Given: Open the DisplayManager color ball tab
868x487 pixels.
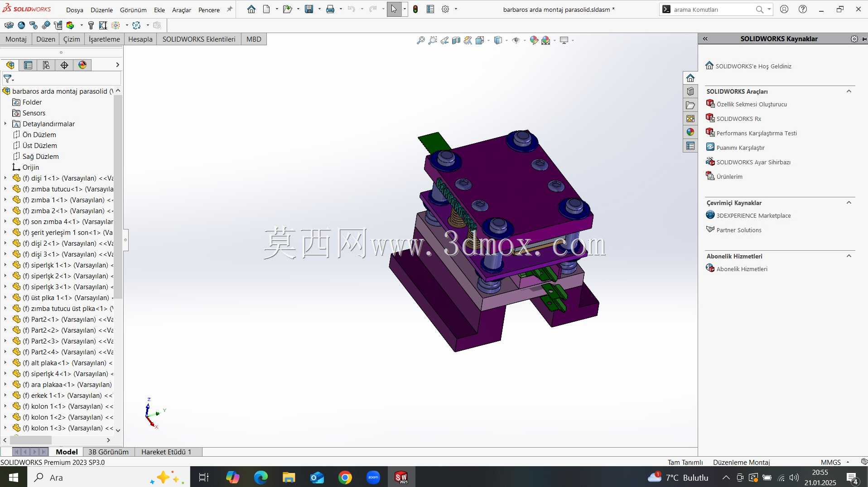Looking at the screenshot, I should [x=82, y=65].
